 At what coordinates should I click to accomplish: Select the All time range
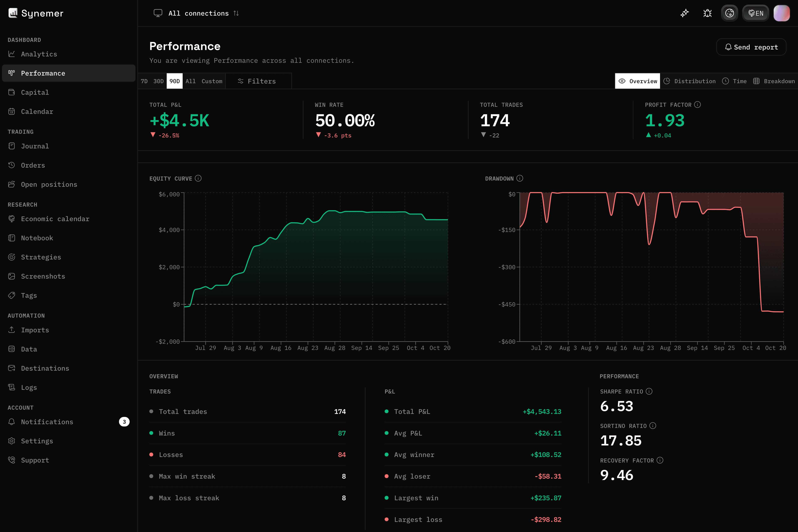coord(191,81)
